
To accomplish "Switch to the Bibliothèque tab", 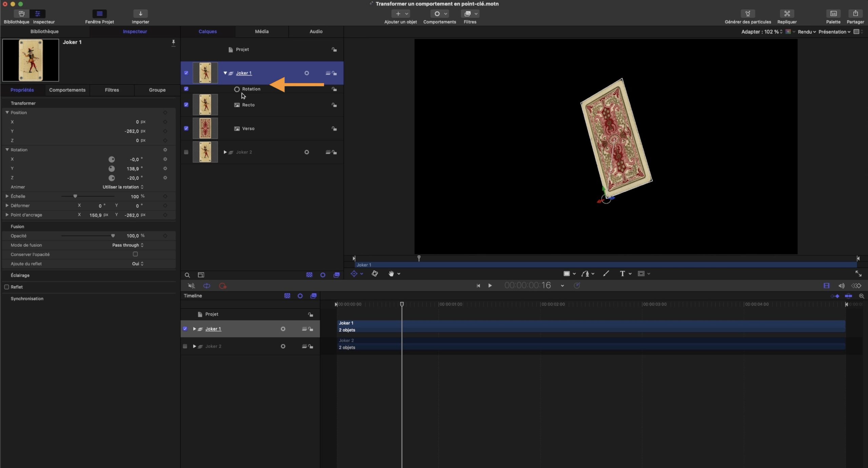I will coord(44,32).
